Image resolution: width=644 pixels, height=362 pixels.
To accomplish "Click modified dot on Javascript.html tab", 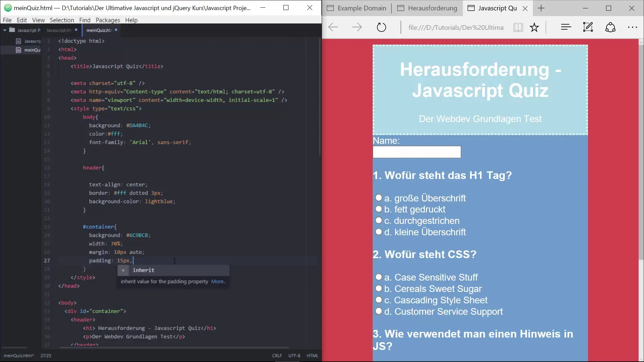I will [x=76, y=30].
